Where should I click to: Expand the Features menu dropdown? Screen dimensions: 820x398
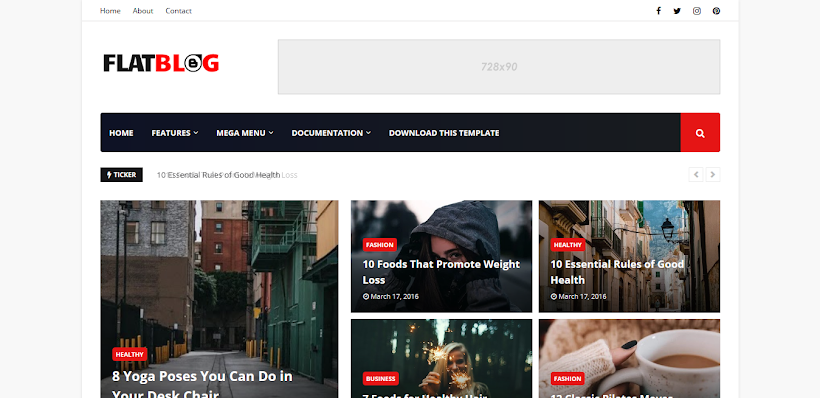[x=175, y=133]
